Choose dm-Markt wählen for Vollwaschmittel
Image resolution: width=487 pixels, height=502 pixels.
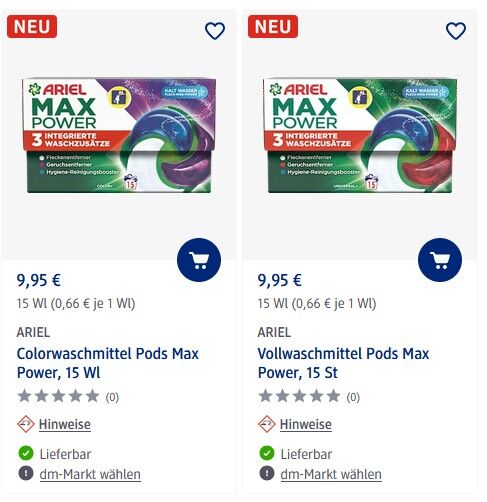(331, 474)
